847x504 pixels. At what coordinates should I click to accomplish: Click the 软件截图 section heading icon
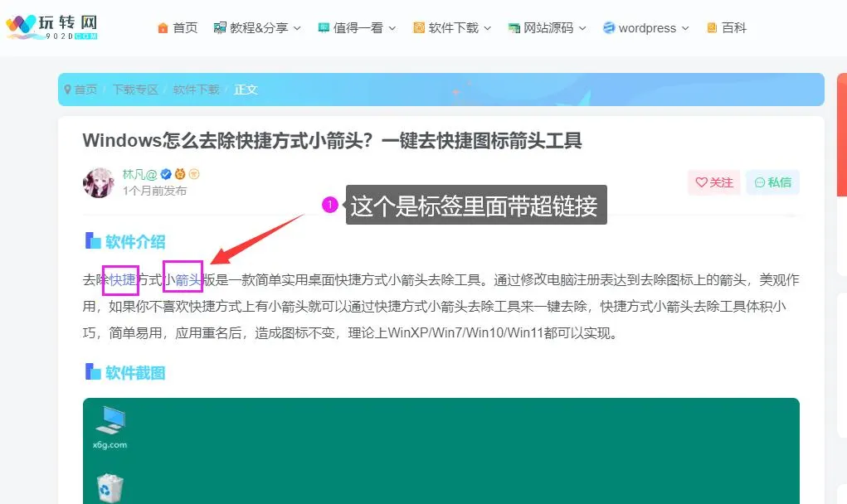pos(93,372)
